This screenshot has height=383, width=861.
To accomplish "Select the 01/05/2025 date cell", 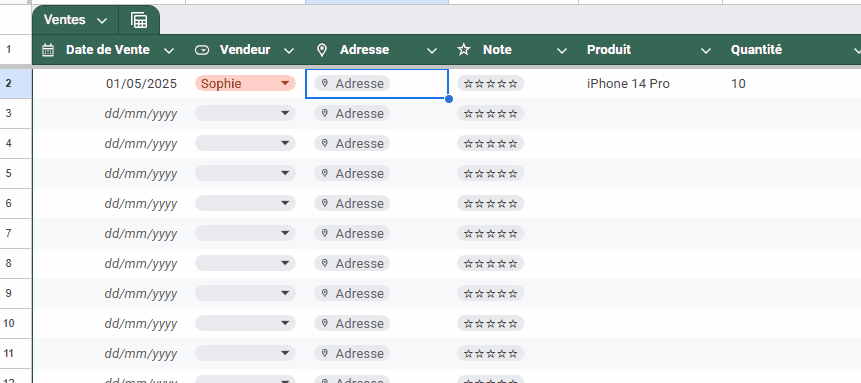I will pyautogui.click(x=109, y=84).
